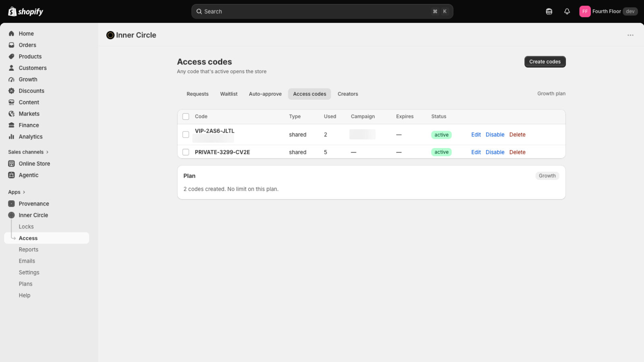This screenshot has height=362, width=644.
Task: Click the Content sidebar icon
Action: point(11,103)
